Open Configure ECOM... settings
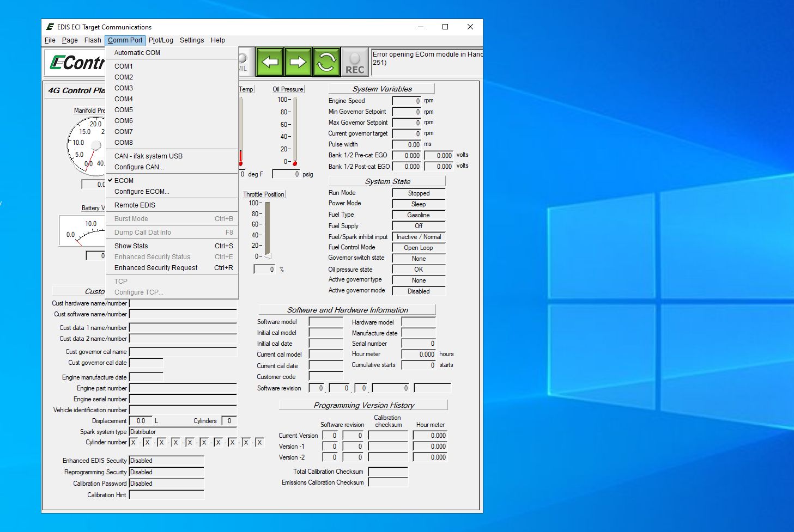794x532 pixels. (142, 192)
